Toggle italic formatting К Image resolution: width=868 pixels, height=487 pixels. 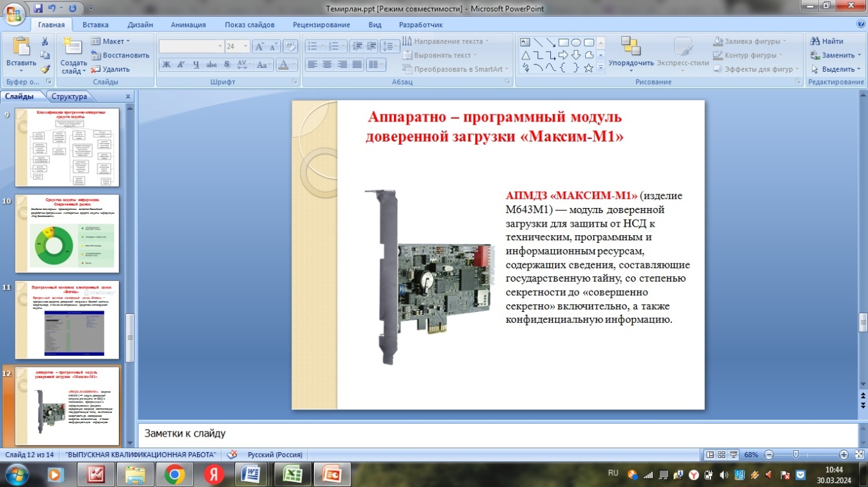click(181, 65)
